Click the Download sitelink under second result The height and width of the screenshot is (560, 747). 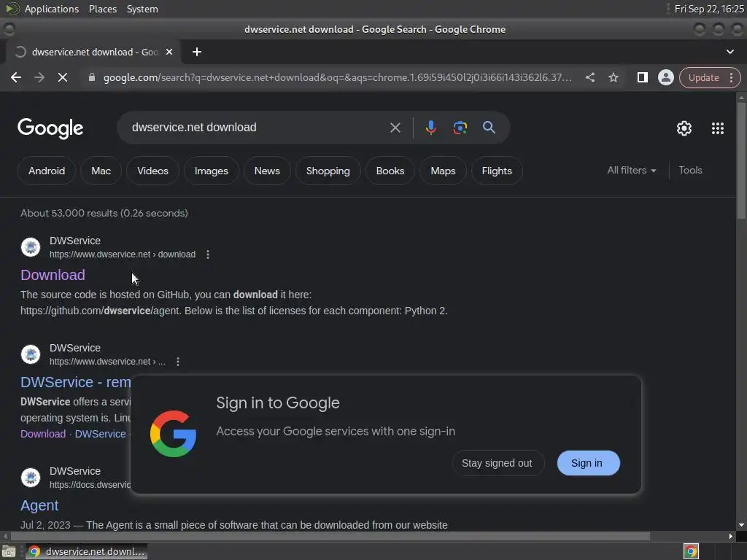[43, 434]
